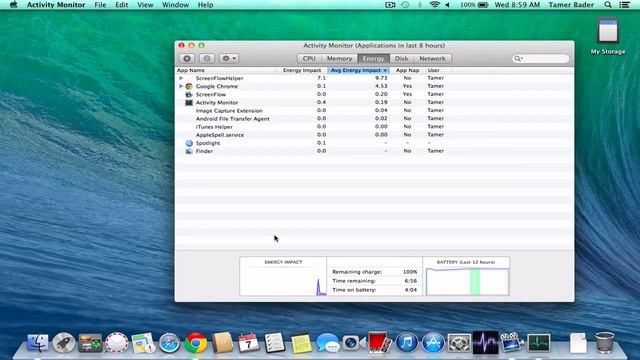Viewport: 640px width, 360px height.
Task: Open Notification Center
Action: tap(624, 5)
